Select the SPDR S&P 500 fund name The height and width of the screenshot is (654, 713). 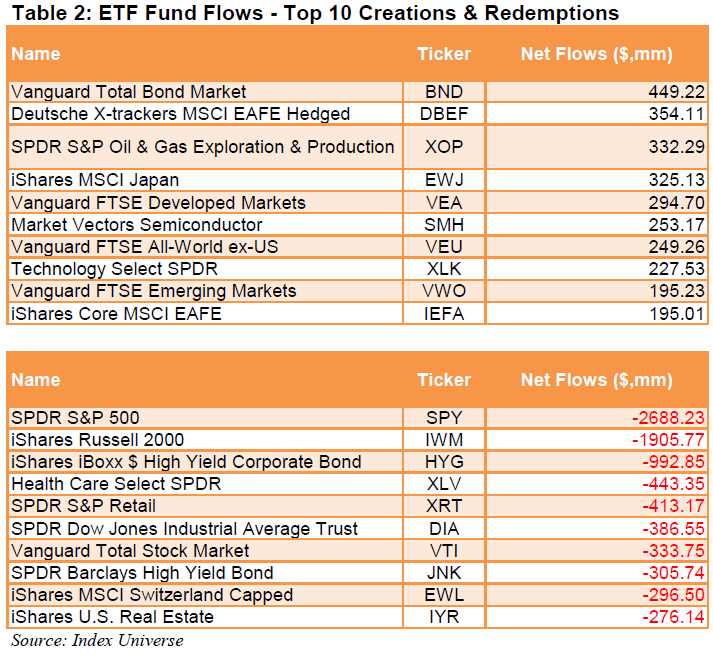pyautogui.click(x=75, y=417)
